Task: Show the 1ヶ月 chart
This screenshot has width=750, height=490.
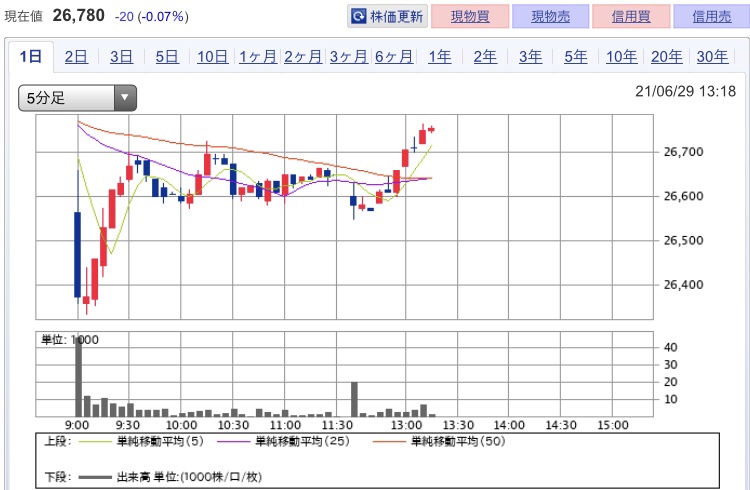Action: pyautogui.click(x=258, y=56)
